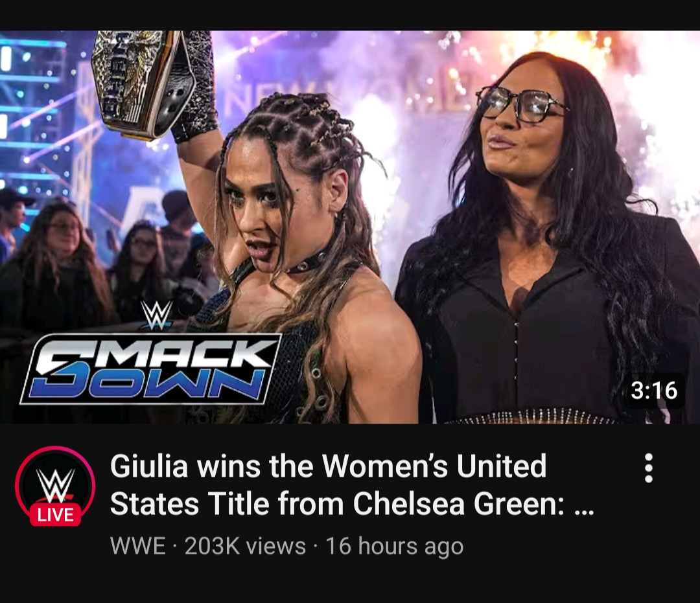Open the WWE channel avatar
Image resolution: width=700 pixels, height=603 pixels.
pyautogui.click(x=55, y=485)
